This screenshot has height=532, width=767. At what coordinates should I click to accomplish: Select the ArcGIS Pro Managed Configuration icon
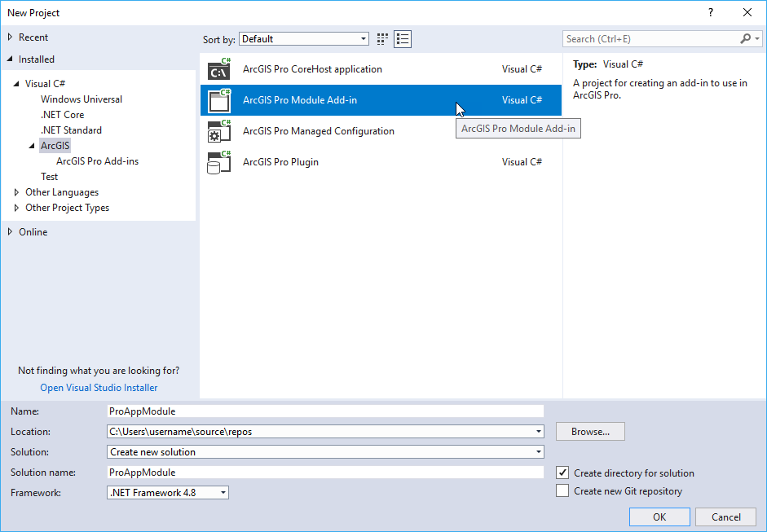click(218, 131)
